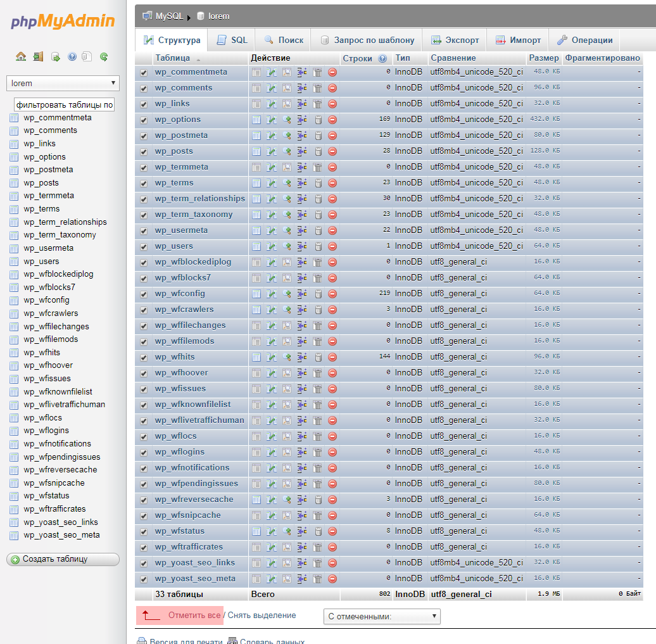The height and width of the screenshot is (644, 656).
Task: Click the wp_term_relationships table name in main table
Action: (x=199, y=198)
